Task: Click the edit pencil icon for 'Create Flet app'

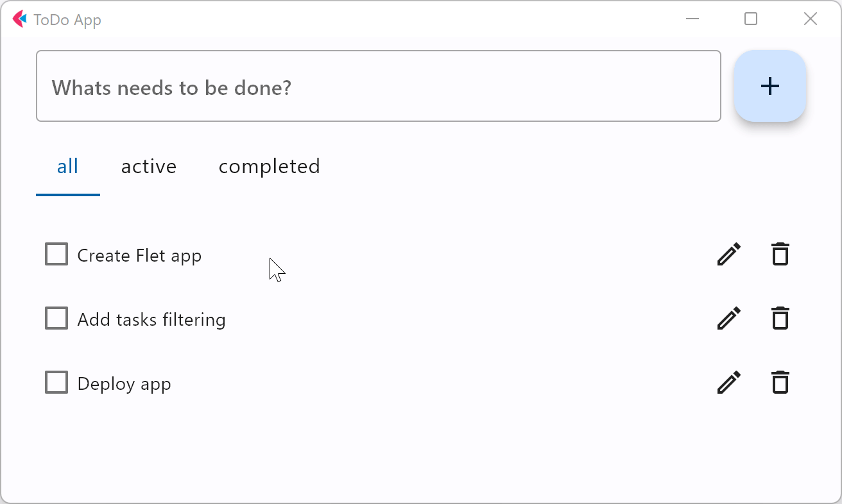Action: 728,254
